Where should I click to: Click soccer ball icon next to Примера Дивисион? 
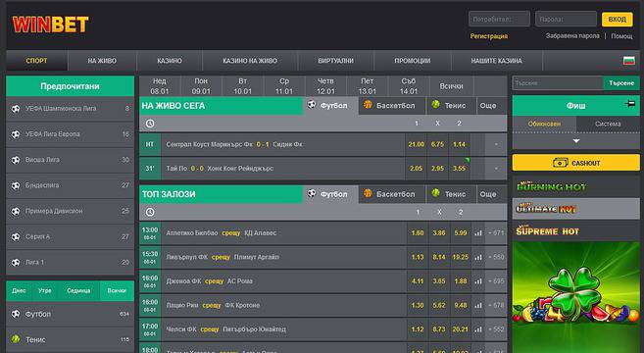16,211
